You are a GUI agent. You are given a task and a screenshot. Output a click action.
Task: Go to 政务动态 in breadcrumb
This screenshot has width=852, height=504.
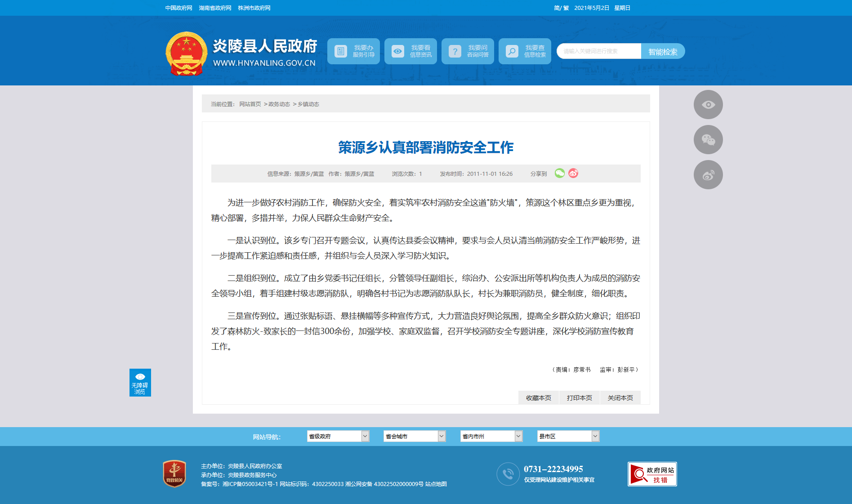[279, 104]
